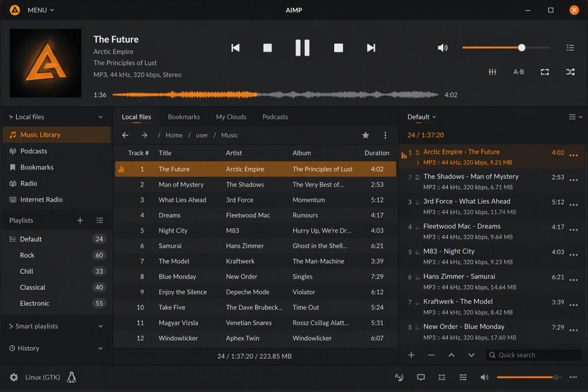Open the MENU dropdown
This screenshot has width=588, height=392.
point(41,10)
